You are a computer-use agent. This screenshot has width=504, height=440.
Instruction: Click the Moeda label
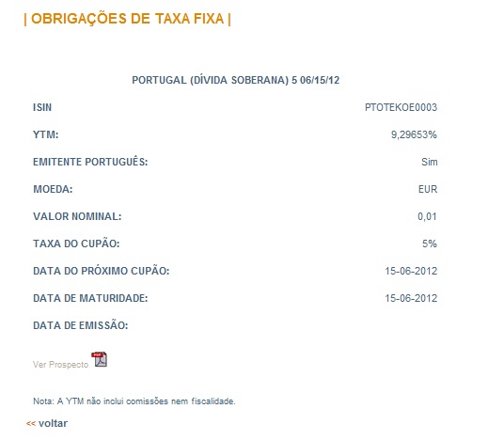tap(53, 189)
